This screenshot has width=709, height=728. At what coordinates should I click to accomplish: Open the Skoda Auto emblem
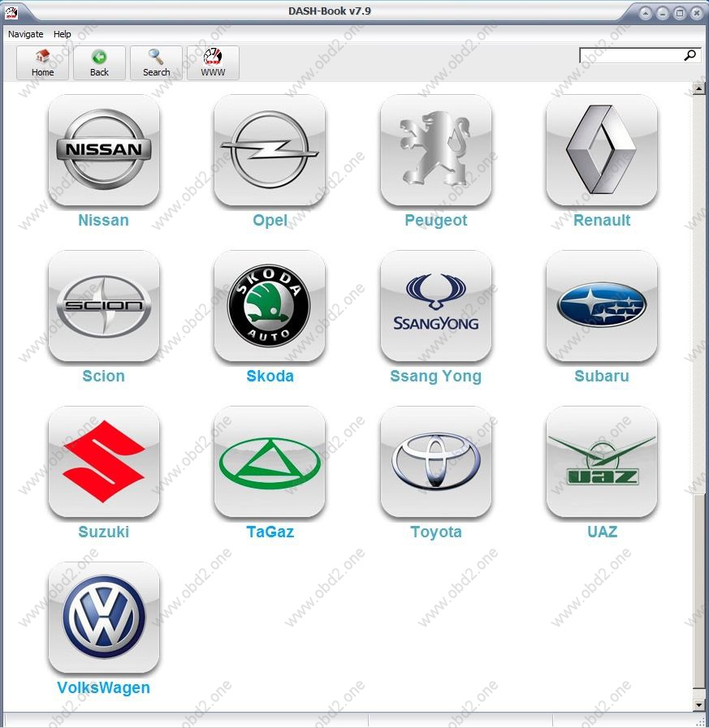[270, 306]
